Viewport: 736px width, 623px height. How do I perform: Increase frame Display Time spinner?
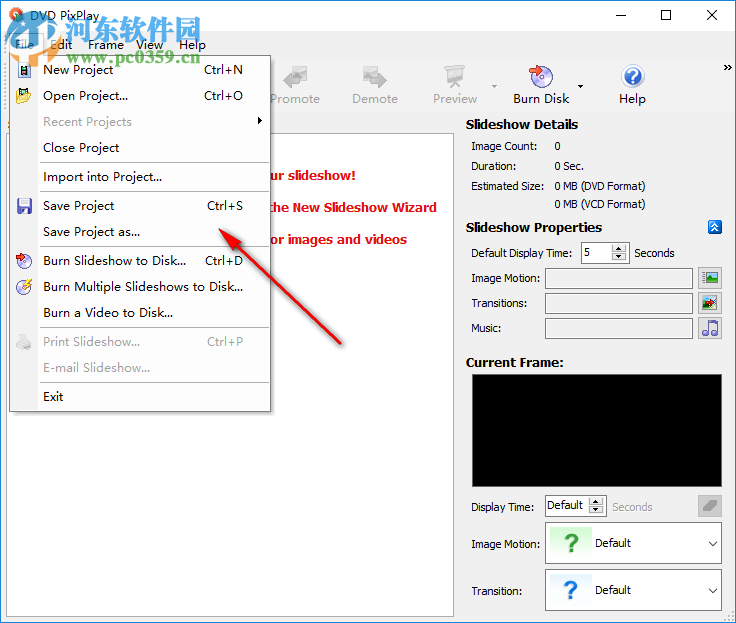pos(596,501)
